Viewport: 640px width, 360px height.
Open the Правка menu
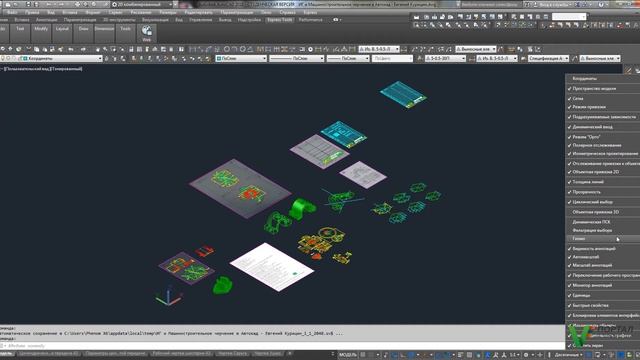32,13
